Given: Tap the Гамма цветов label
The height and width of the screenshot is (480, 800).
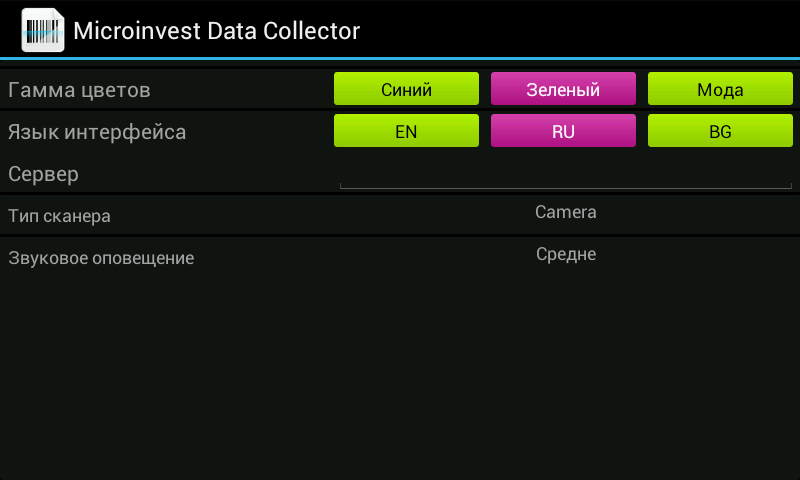Looking at the screenshot, I should 79,90.
